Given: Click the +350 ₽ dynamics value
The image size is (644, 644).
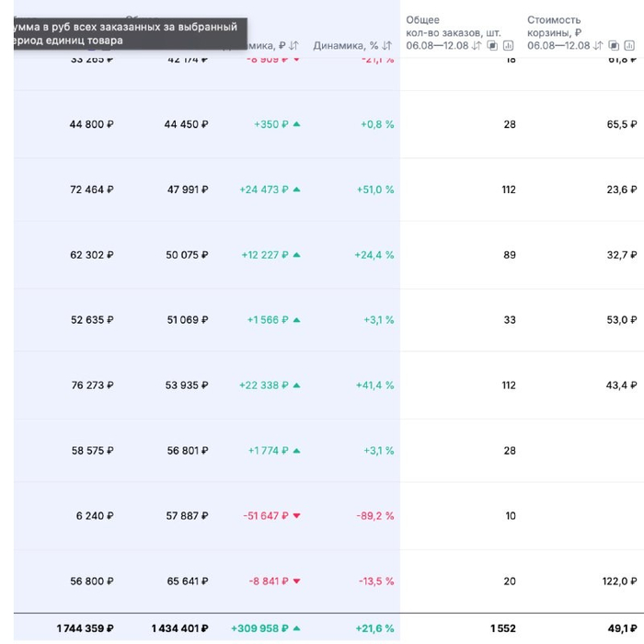Looking at the screenshot, I should [271, 124].
